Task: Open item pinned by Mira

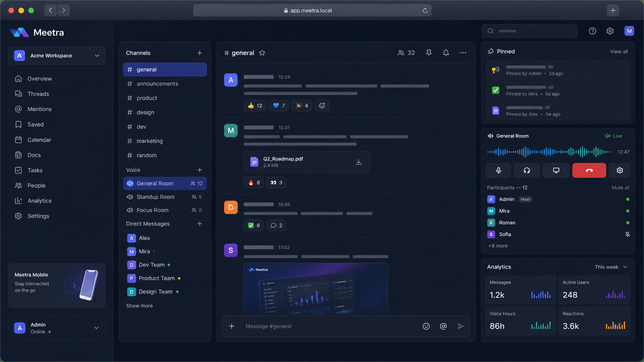Action: point(558,90)
